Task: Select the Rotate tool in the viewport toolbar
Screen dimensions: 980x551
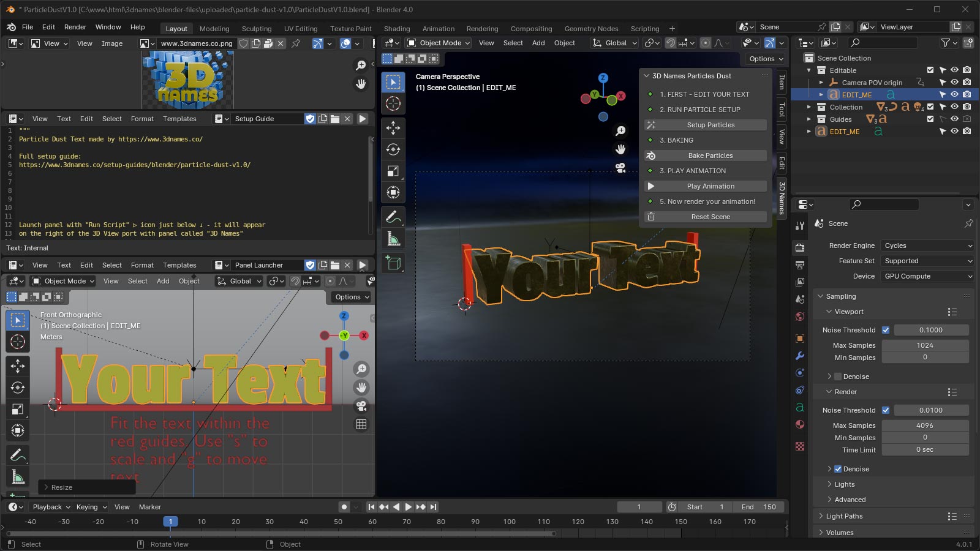Action: (393, 149)
